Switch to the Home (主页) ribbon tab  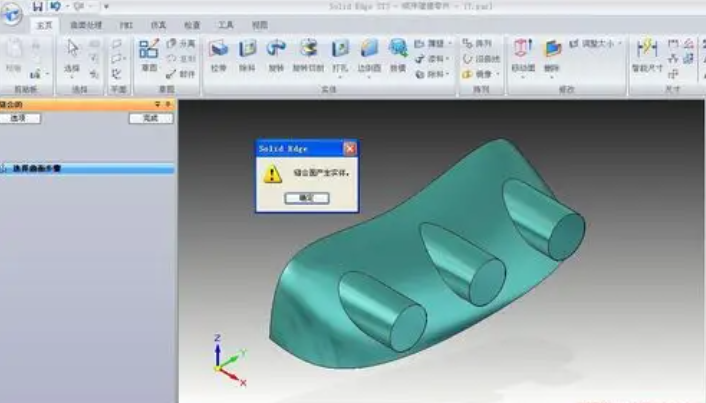(45, 23)
